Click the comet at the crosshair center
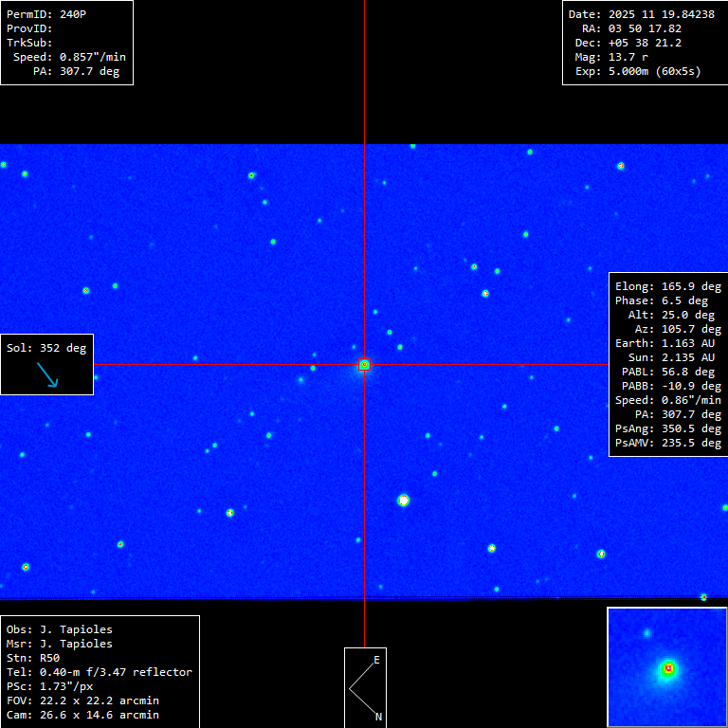728x728 pixels. [364, 364]
